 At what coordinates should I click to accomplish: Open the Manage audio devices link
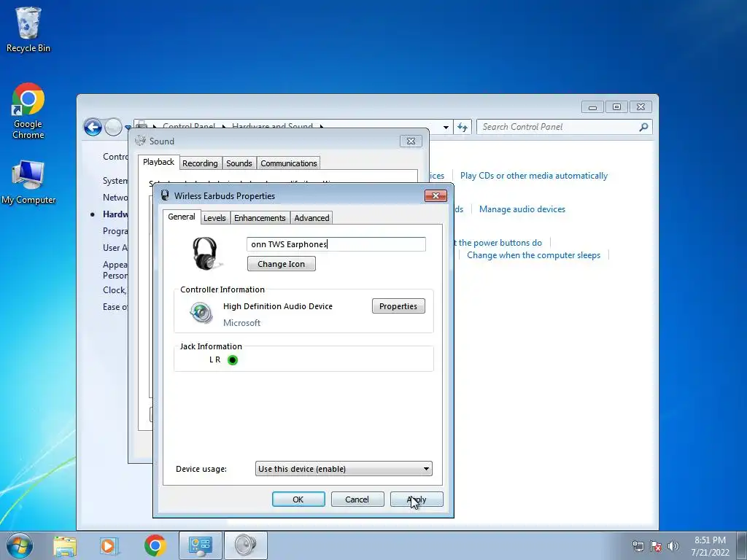click(522, 209)
